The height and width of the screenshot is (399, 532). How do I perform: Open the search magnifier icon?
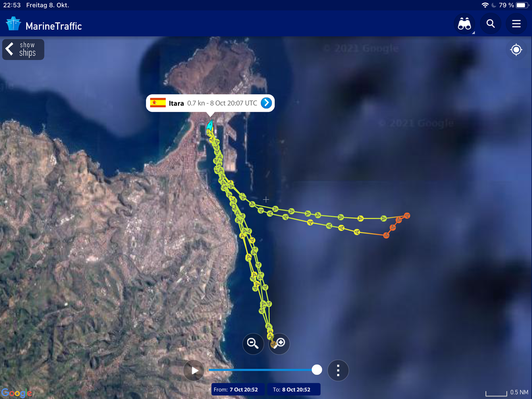(490, 24)
